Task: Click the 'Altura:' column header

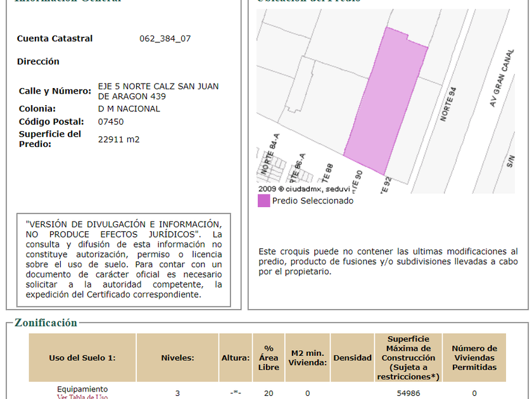Action: (236, 358)
